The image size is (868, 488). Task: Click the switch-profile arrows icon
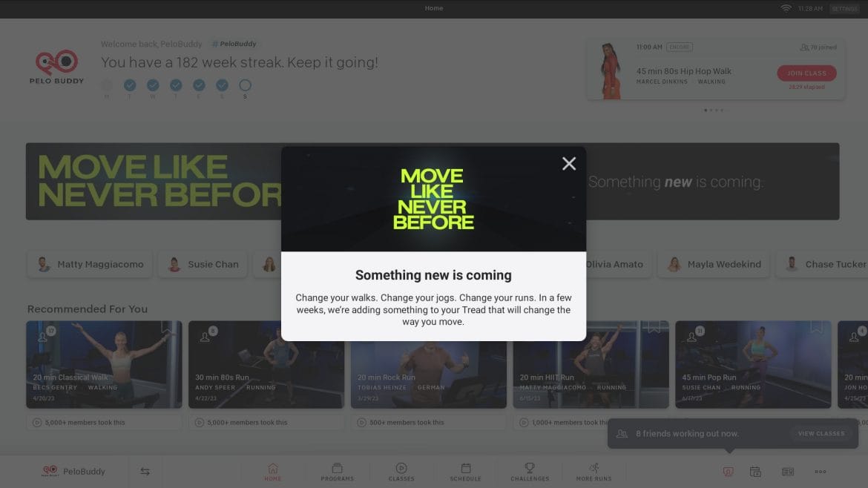[145, 472]
